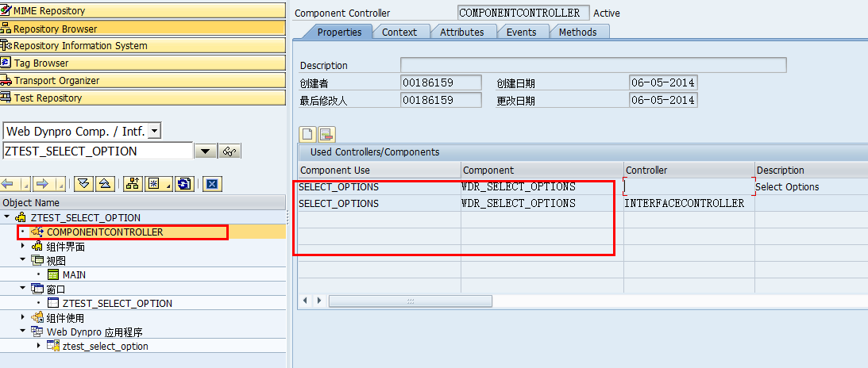This screenshot has width=868, height=368.
Task: Click the collapse all nodes icon
Action: click(106, 184)
